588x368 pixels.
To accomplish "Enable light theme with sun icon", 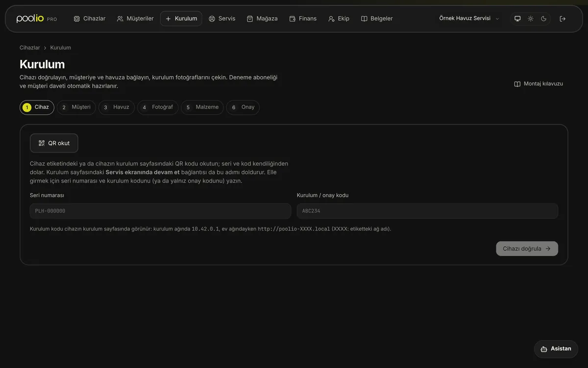I will [x=531, y=19].
